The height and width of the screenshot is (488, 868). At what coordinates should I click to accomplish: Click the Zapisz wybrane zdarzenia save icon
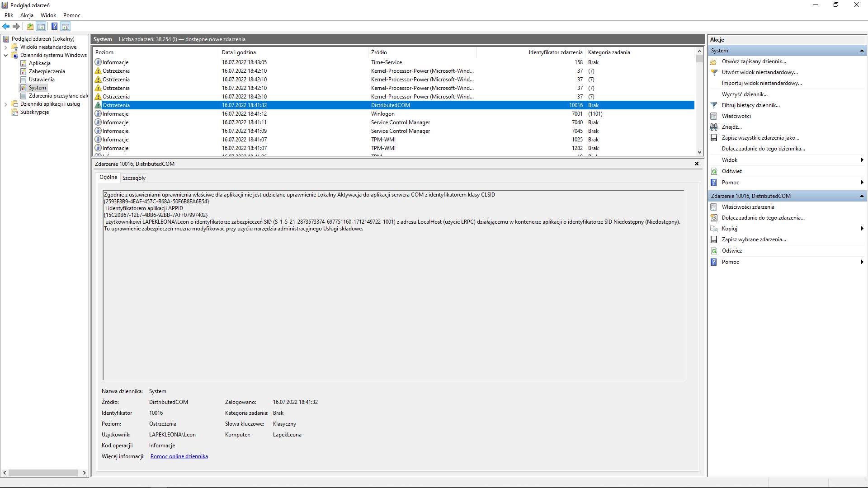[x=714, y=239]
